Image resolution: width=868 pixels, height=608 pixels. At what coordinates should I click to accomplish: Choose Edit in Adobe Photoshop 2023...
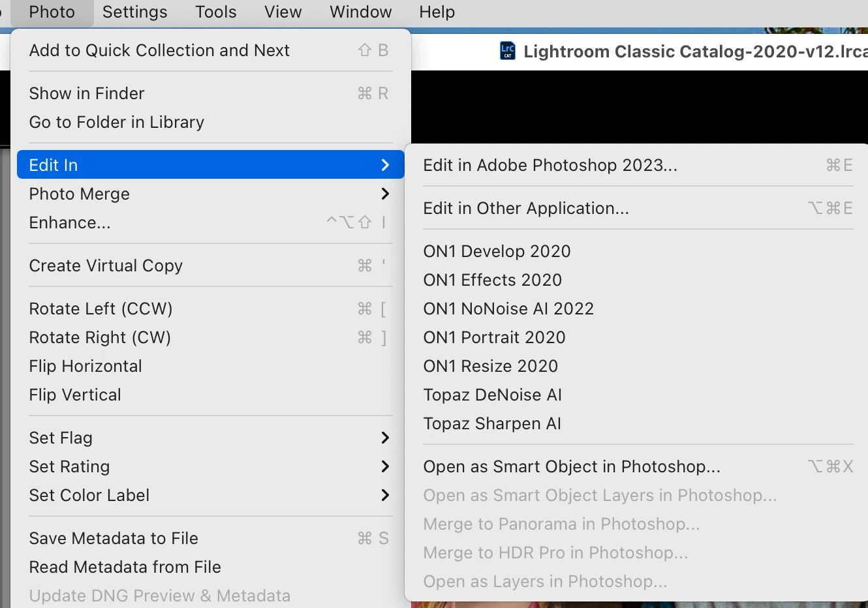click(x=638, y=165)
